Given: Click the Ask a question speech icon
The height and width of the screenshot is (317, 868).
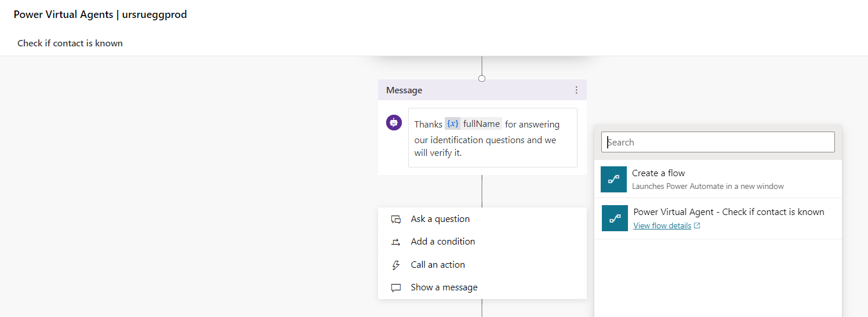Looking at the screenshot, I should [396, 219].
